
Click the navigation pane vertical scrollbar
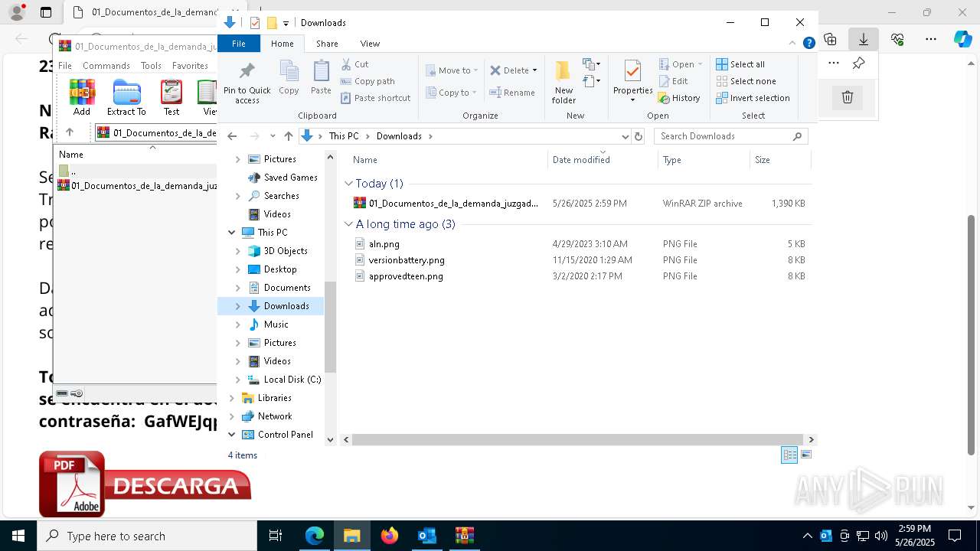coord(331,327)
